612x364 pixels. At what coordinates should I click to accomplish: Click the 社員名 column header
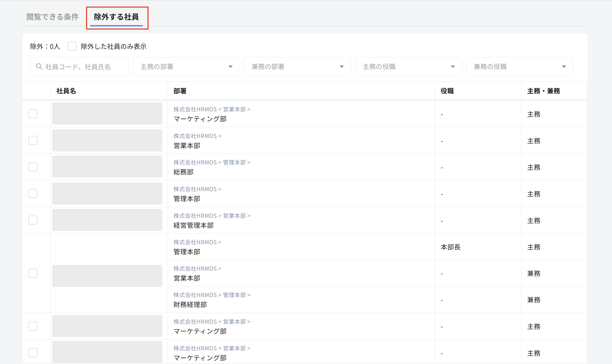(66, 91)
